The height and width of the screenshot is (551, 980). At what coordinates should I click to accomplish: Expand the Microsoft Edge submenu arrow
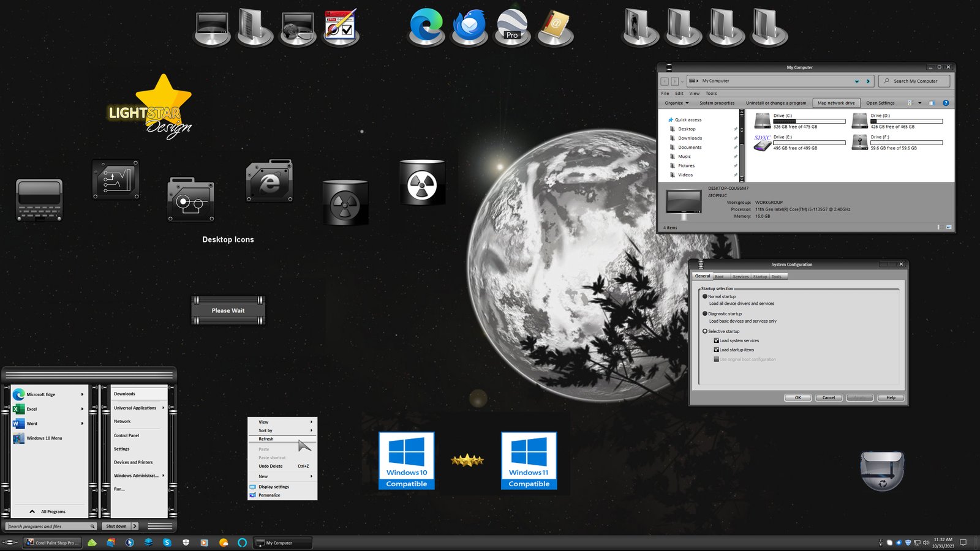click(82, 394)
